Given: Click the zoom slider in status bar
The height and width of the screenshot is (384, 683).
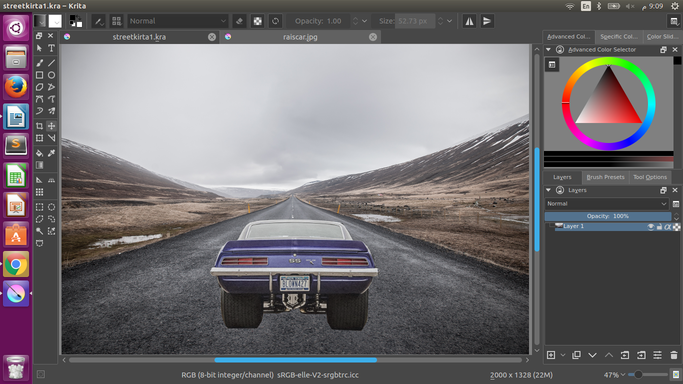Looking at the screenshot, I should (x=648, y=374).
